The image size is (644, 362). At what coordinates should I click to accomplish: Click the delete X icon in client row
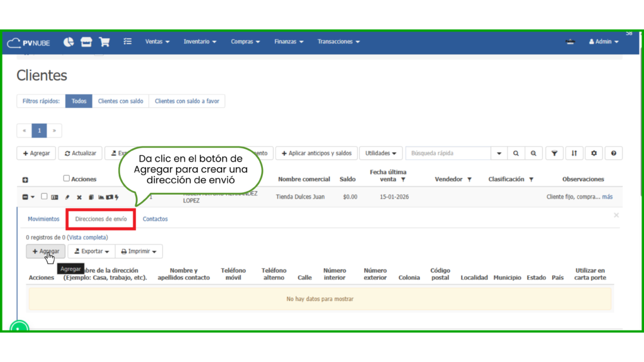click(x=79, y=197)
